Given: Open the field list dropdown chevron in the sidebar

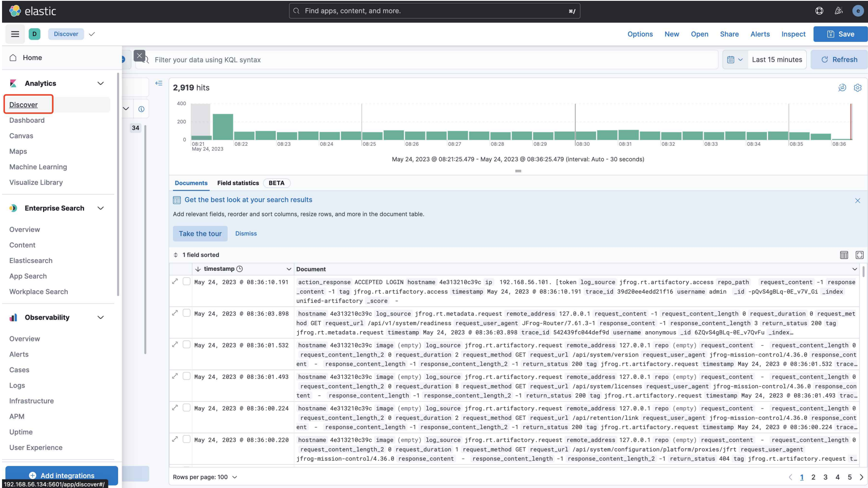Looking at the screenshot, I should click(126, 109).
